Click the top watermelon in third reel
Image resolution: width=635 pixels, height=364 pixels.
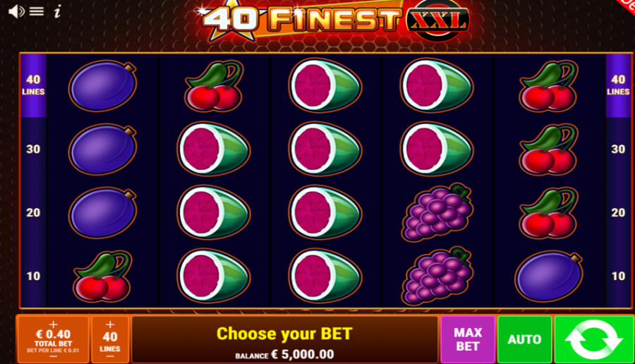tap(325, 85)
